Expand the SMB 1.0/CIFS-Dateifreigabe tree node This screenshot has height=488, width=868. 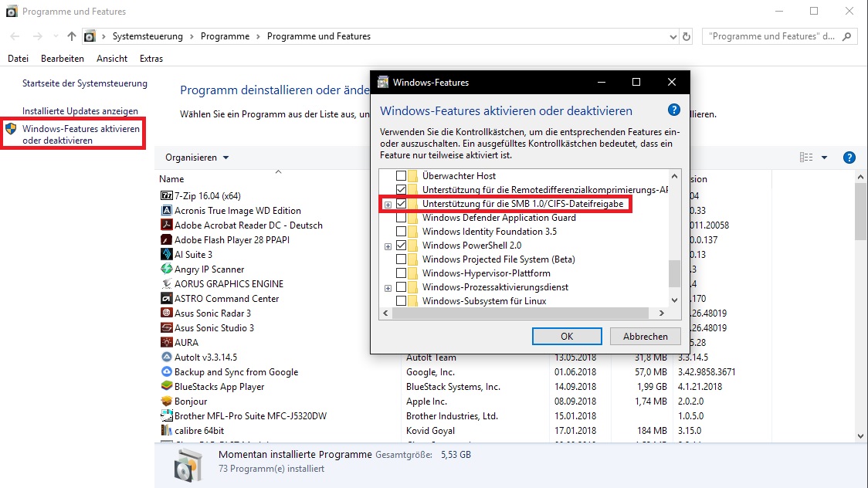tap(388, 205)
